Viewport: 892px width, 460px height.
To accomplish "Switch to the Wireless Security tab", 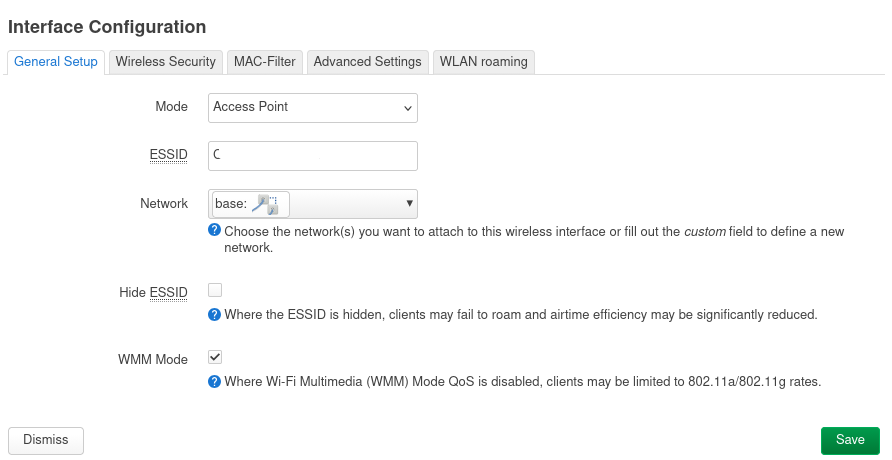I will pos(165,62).
